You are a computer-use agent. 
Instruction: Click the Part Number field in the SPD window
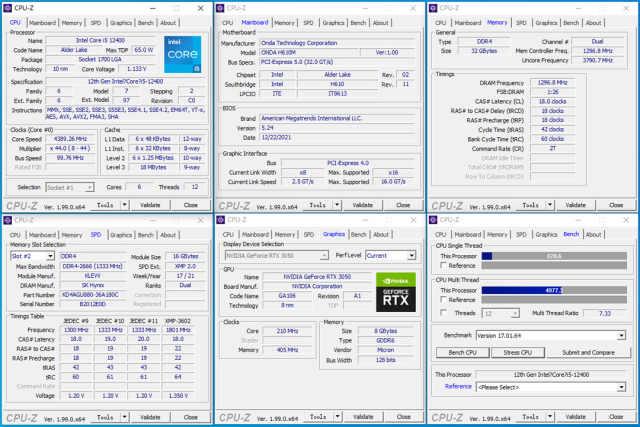pyautogui.click(x=93, y=294)
